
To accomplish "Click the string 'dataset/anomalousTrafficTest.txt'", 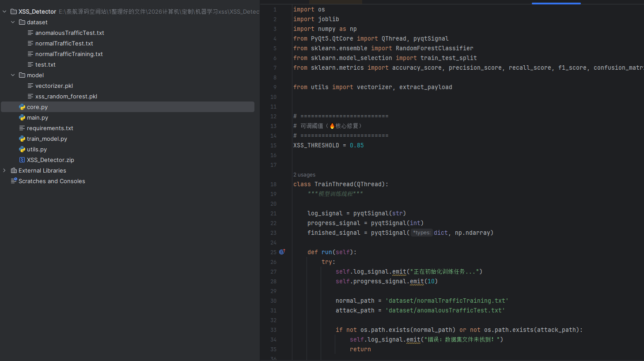I will [445, 310].
